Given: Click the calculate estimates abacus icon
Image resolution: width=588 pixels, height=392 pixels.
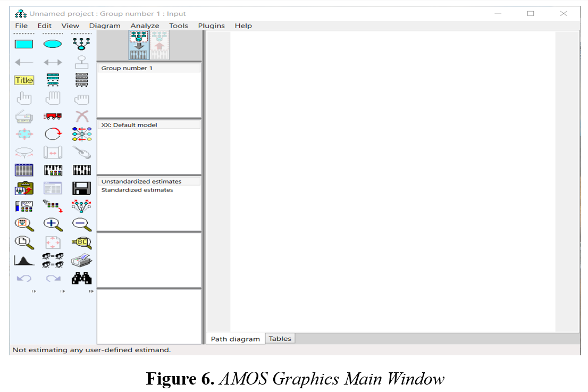Looking at the screenshot, I should pyautogui.click(x=81, y=170).
